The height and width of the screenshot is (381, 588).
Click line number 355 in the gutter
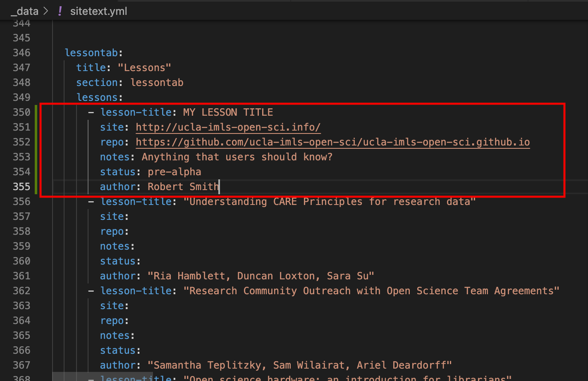click(x=22, y=187)
